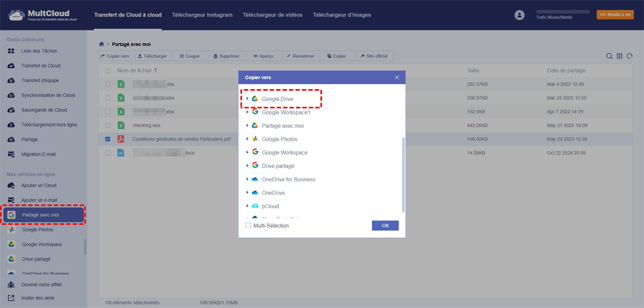
Task: Switch to Téléchargeur de vidéos tab
Action: click(272, 15)
